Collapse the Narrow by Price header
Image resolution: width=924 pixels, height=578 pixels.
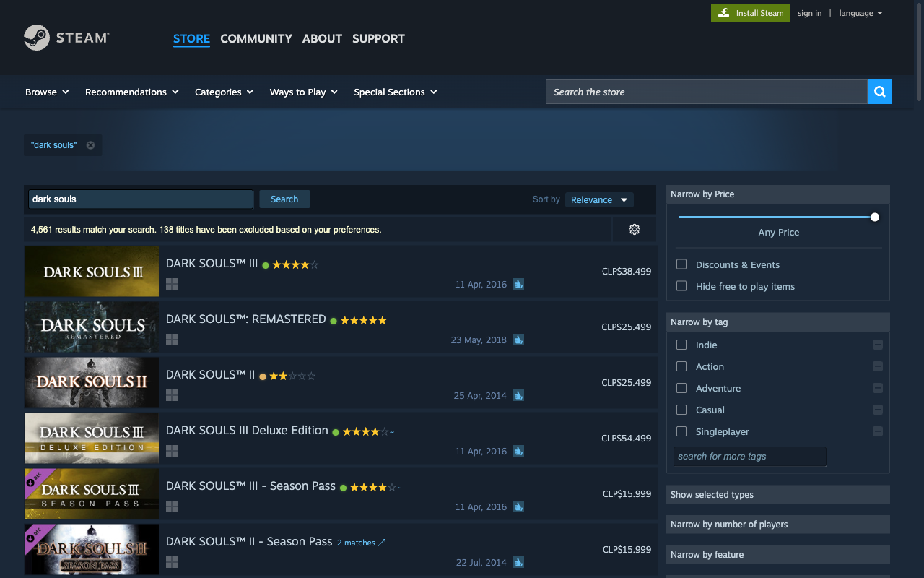pos(778,194)
